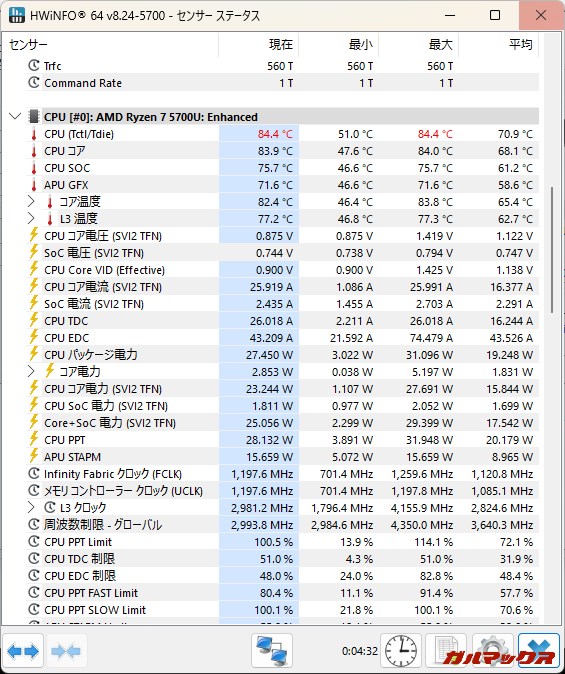This screenshot has height=674, width=565.
Task: Click clock icon beside Trfc
Action: (x=34, y=65)
